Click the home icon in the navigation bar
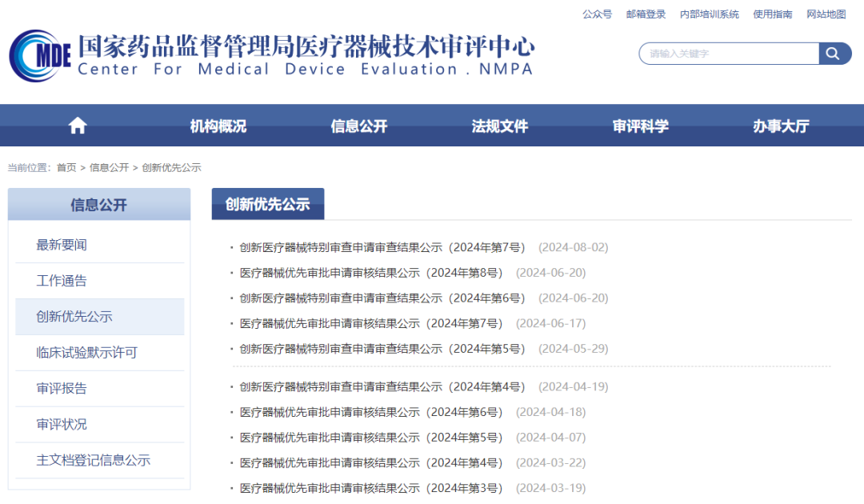 pos(77,125)
